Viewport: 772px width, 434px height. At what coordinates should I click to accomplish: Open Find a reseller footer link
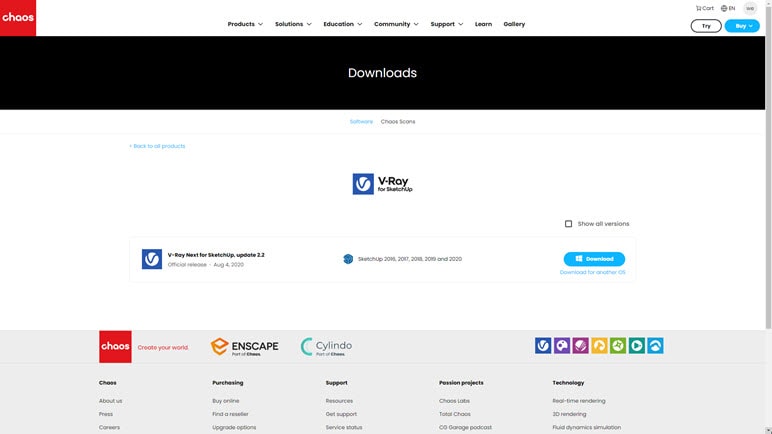pos(230,414)
